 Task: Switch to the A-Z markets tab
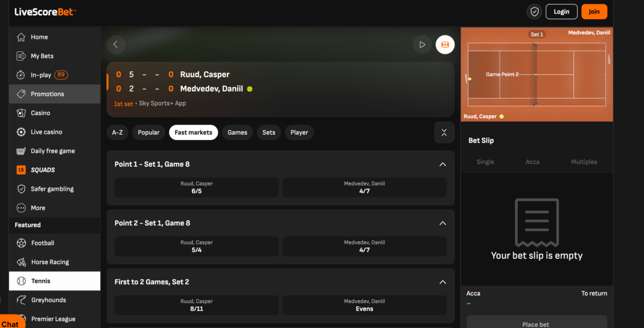tap(118, 132)
